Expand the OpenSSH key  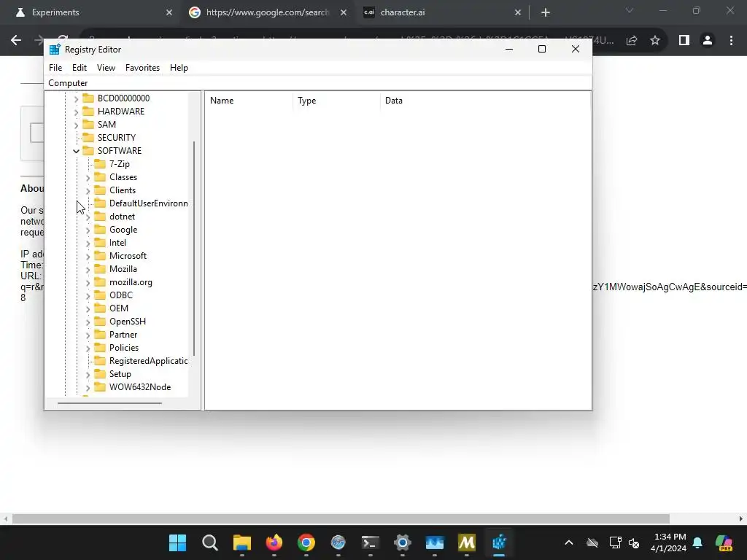coord(88,322)
